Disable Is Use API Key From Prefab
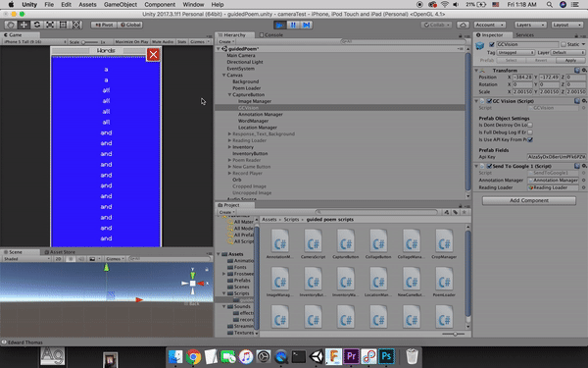 530,139
